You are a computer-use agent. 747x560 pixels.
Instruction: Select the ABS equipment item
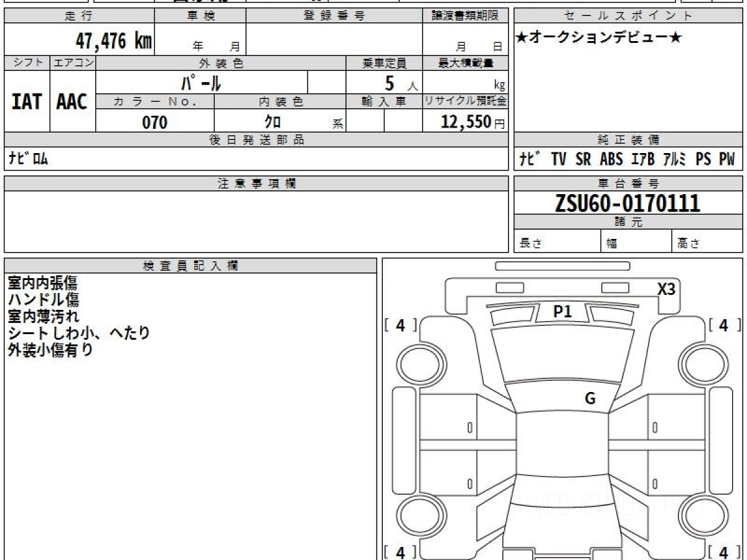click(x=611, y=159)
